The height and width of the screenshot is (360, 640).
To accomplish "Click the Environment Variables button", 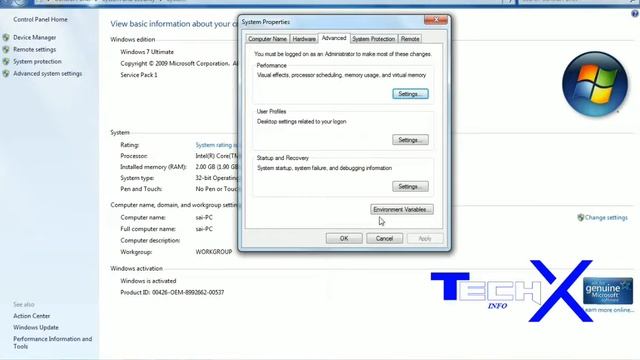I will (402, 209).
